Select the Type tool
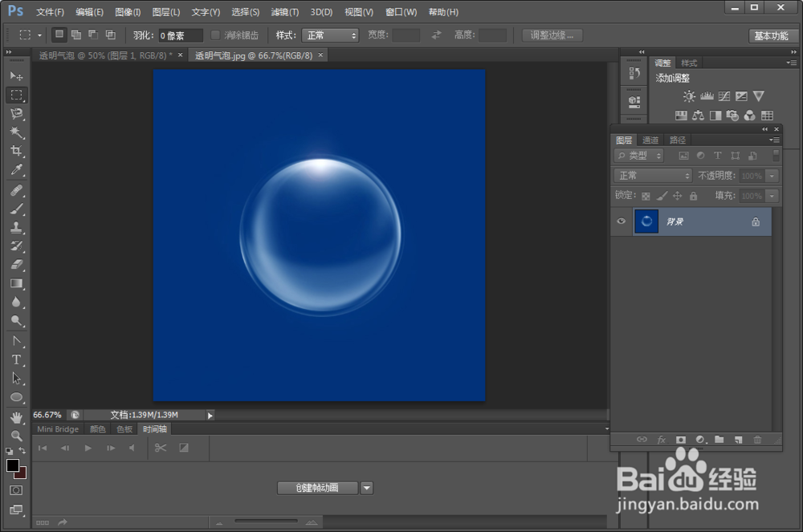This screenshot has width=803, height=532. [16, 359]
